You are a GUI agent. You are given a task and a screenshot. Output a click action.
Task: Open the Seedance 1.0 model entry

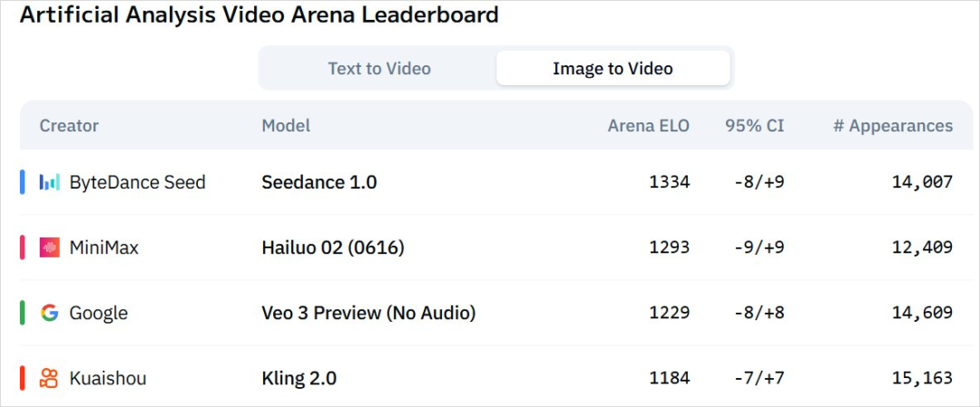tap(319, 182)
